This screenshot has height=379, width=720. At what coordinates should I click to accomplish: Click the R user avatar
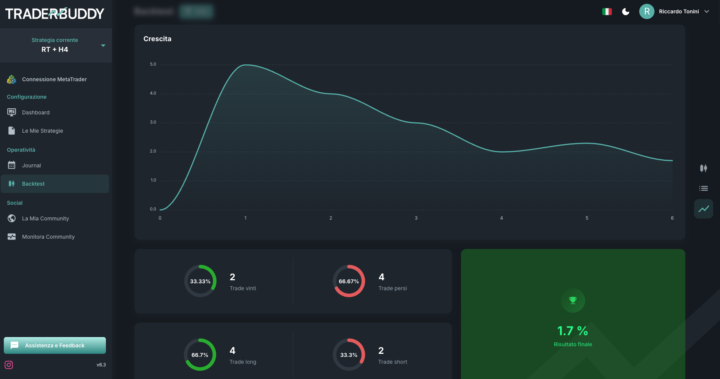tap(647, 12)
